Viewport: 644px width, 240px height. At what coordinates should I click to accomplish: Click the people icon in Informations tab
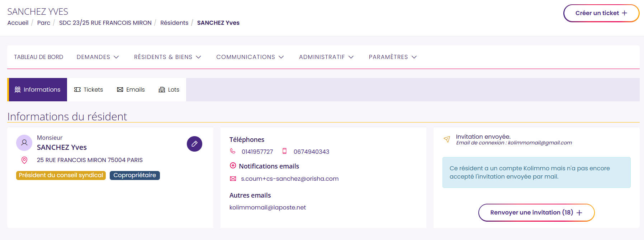tap(18, 89)
